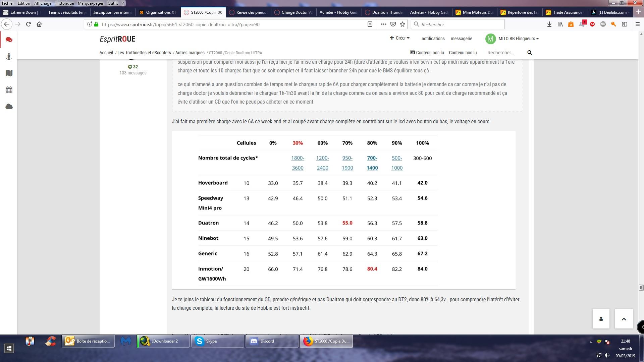This screenshot has width=644, height=362.
Task: Open Boîte de réception taskbar window
Action: 88,341
